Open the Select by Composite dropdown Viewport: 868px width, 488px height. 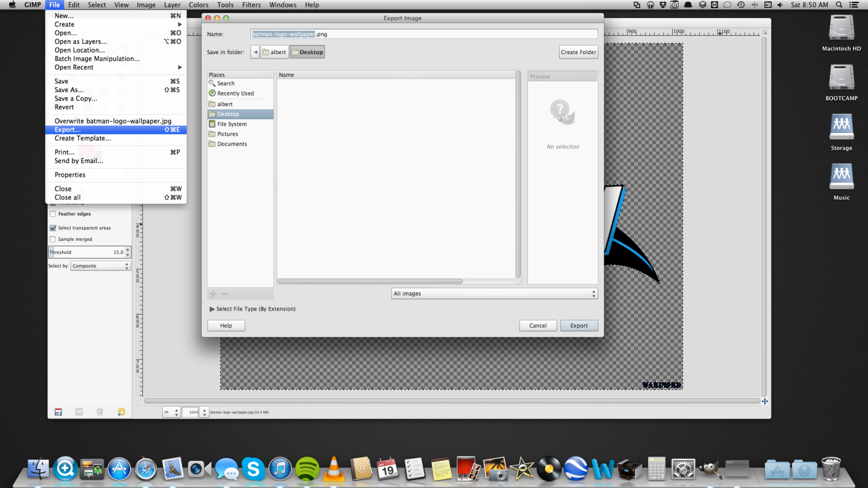click(100, 266)
